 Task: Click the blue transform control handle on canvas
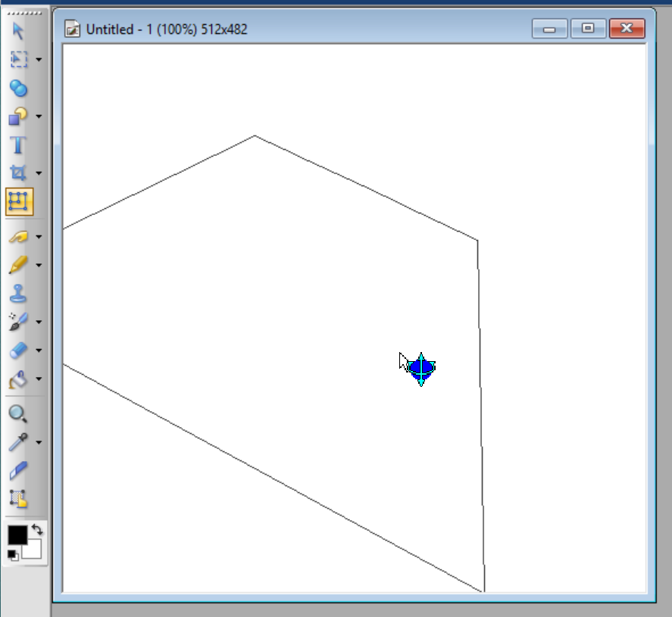tap(421, 369)
